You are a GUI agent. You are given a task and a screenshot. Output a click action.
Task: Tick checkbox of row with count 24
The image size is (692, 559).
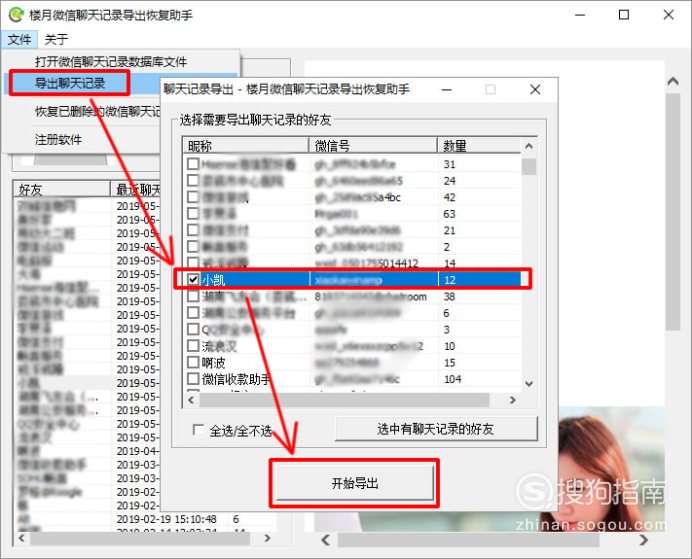(193, 180)
